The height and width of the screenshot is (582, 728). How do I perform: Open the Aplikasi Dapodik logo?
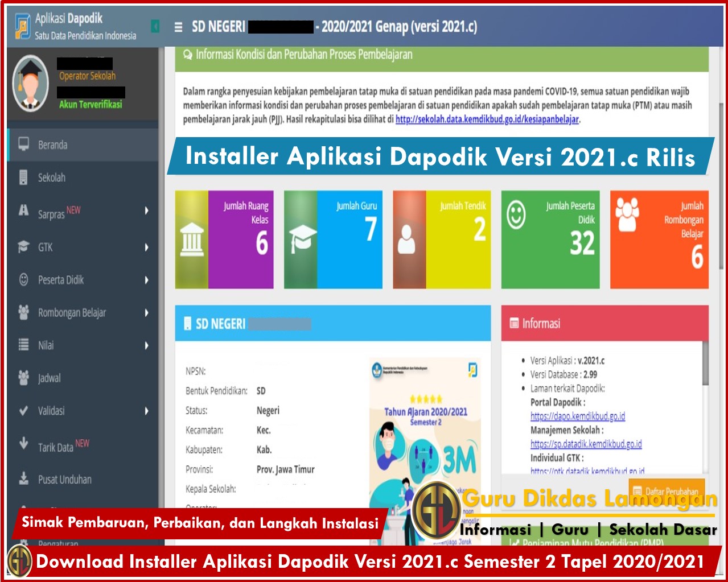click(x=22, y=26)
